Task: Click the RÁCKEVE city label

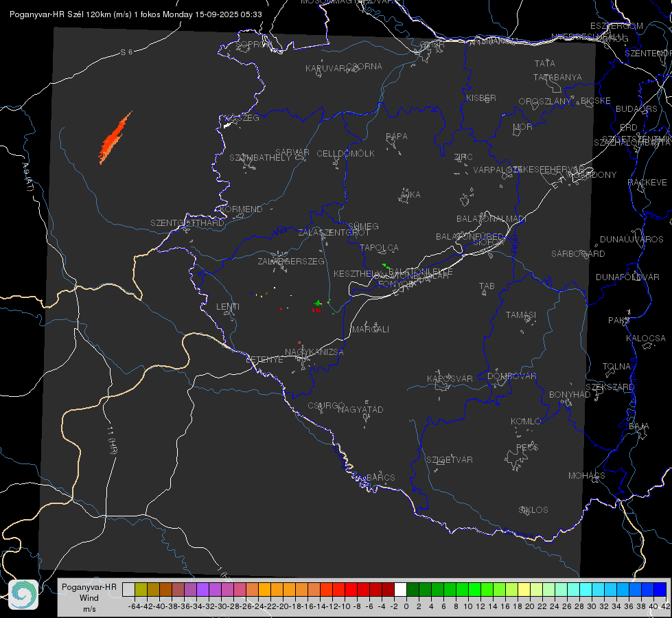Action: pos(647,182)
